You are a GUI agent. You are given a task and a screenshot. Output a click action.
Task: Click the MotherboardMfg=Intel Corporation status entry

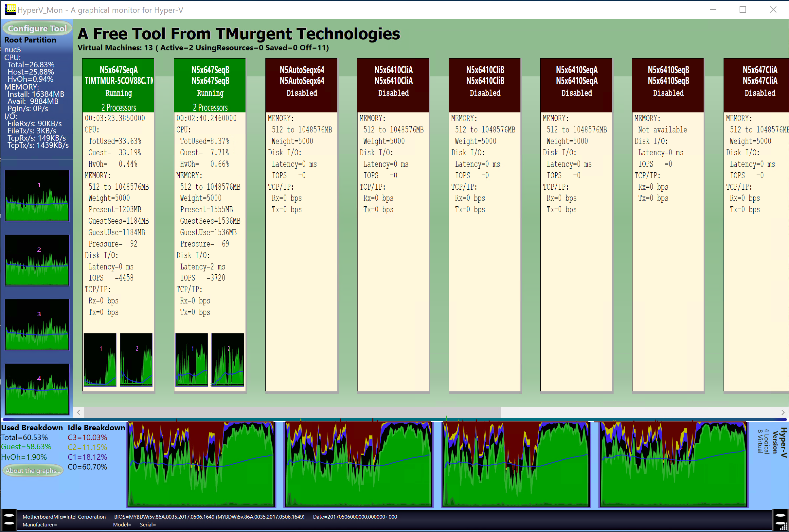pos(64,517)
